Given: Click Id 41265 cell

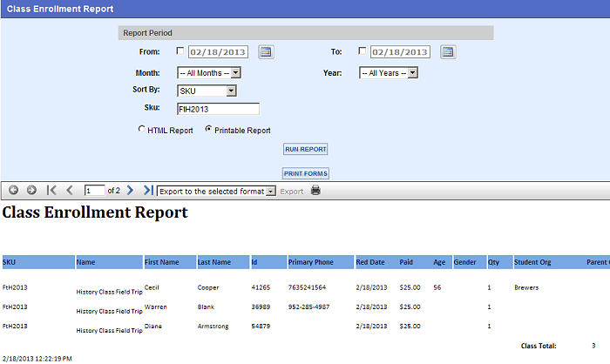Looking at the screenshot, I should [x=261, y=287].
